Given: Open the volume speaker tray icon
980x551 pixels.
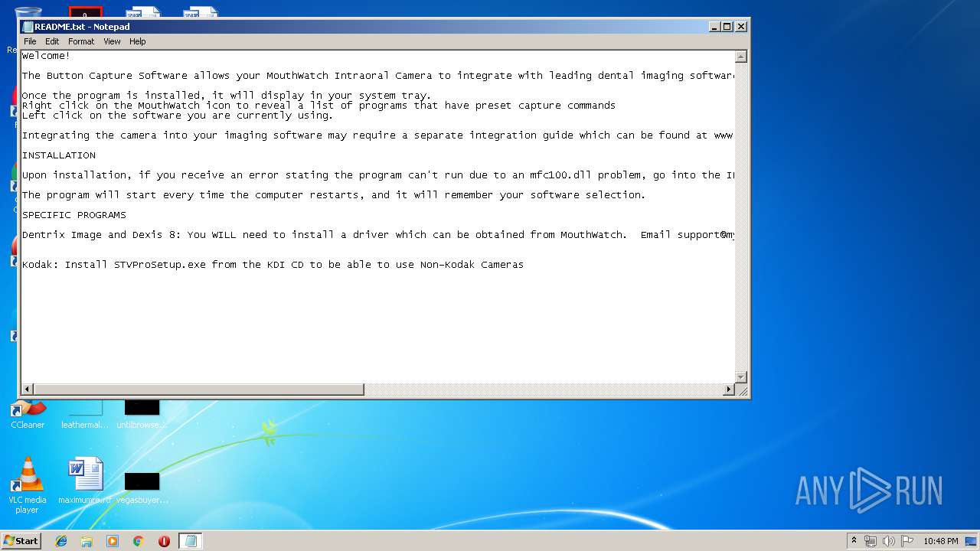Looking at the screenshot, I should 889,541.
